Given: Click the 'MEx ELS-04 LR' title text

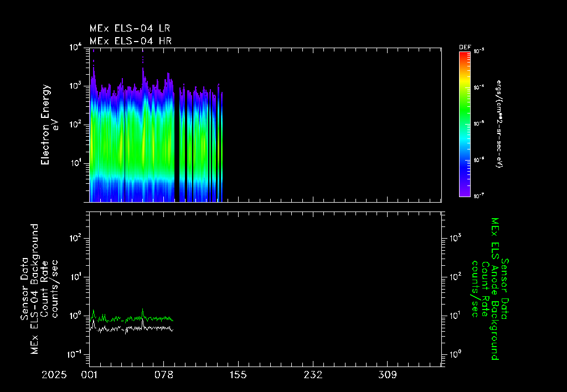Looking at the screenshot, I should tap(130, 28).
